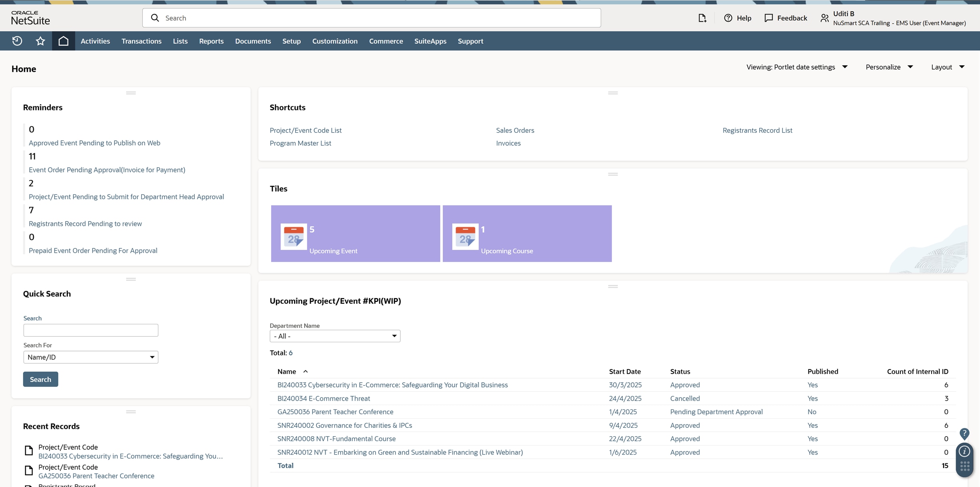Click the Create New document icon in header

[702, 18]
